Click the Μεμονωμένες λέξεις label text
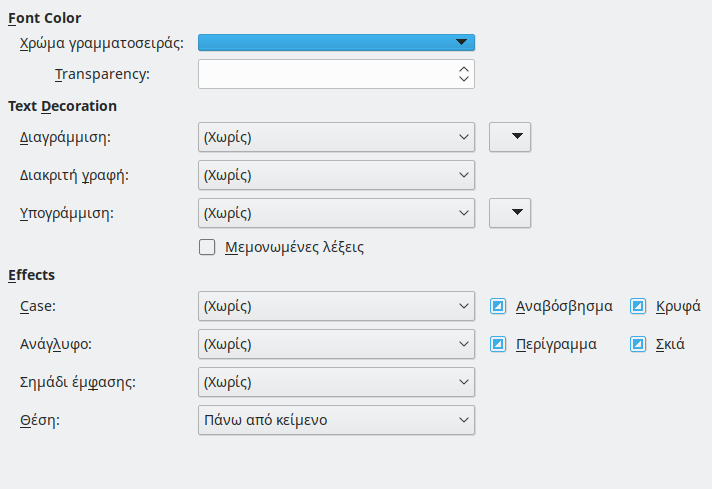Screen dimensions: 712x489 pyautogui.click(x=294, y=247)
